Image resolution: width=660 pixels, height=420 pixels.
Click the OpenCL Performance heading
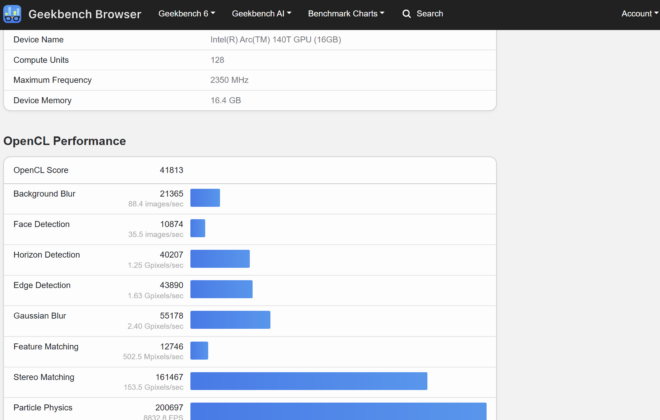tap(64, 141)
